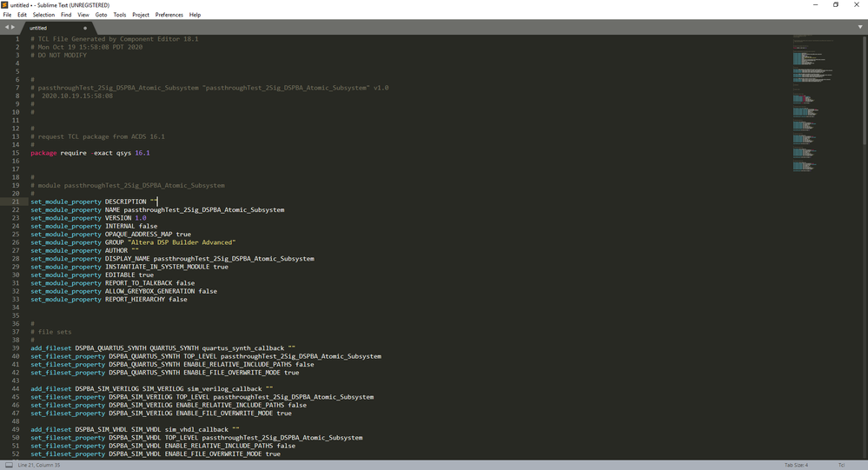Screen dimensions: 868x470
Task: Open the Selection menu
Action: (x=43, y=15)
